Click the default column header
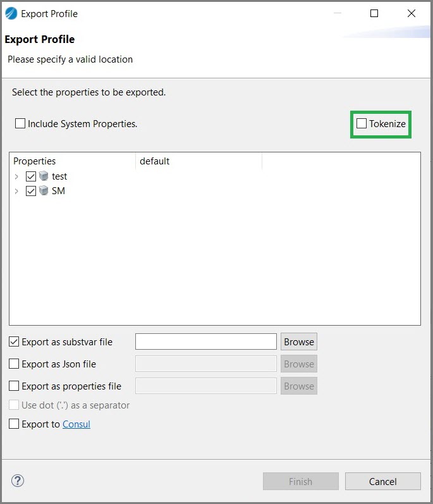The height and width of the screenshot is (504, 433). tap(155, 161)
